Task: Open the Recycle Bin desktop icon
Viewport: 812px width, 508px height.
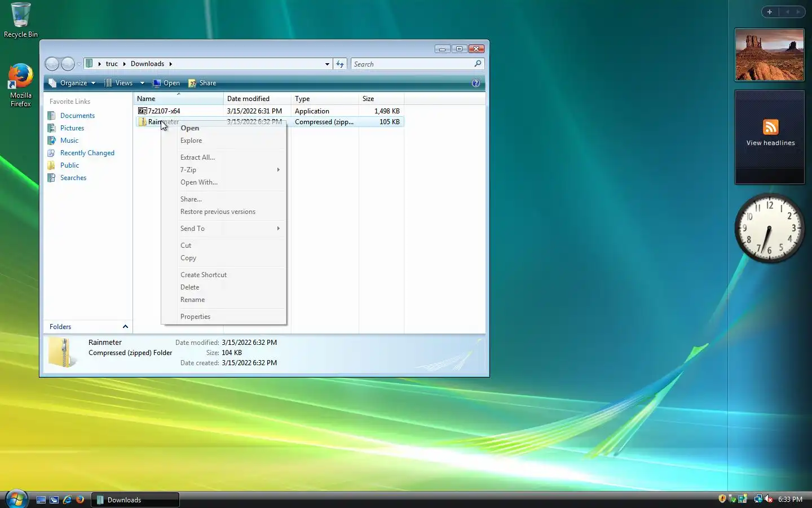Action: (x=21, y=20)
